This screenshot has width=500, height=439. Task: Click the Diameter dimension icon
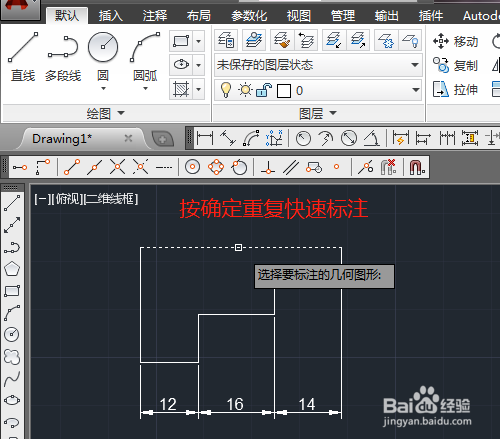coord(349,138)
